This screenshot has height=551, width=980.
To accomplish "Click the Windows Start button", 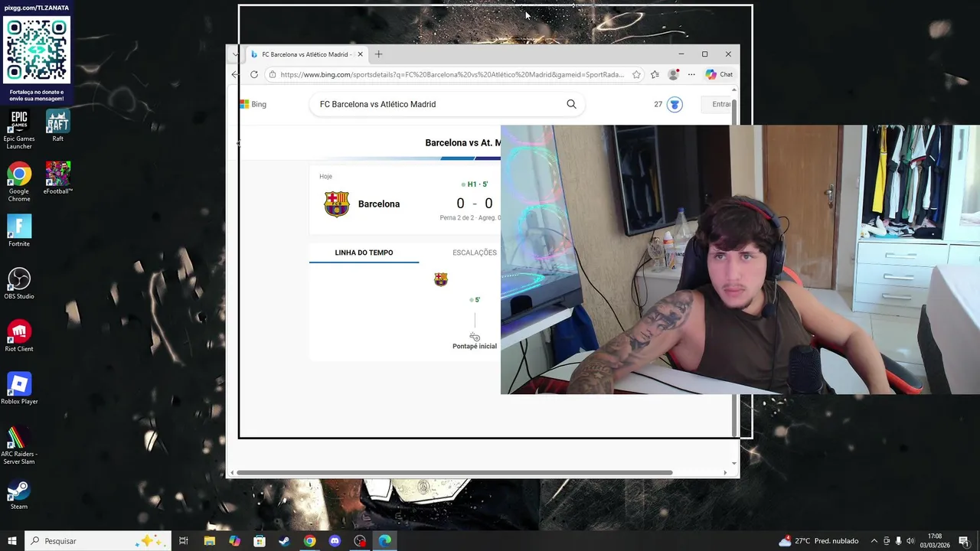I will click(12, 541).
